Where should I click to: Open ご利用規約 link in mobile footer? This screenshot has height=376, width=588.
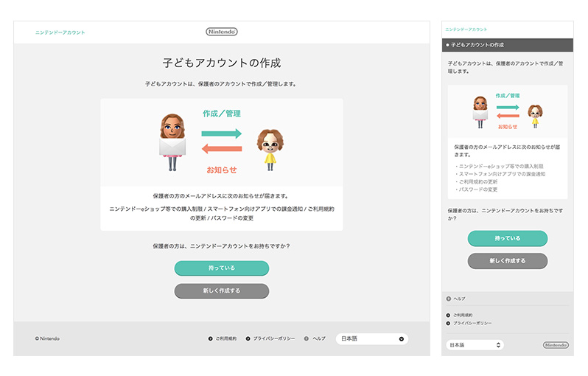(x=463, y=315)
